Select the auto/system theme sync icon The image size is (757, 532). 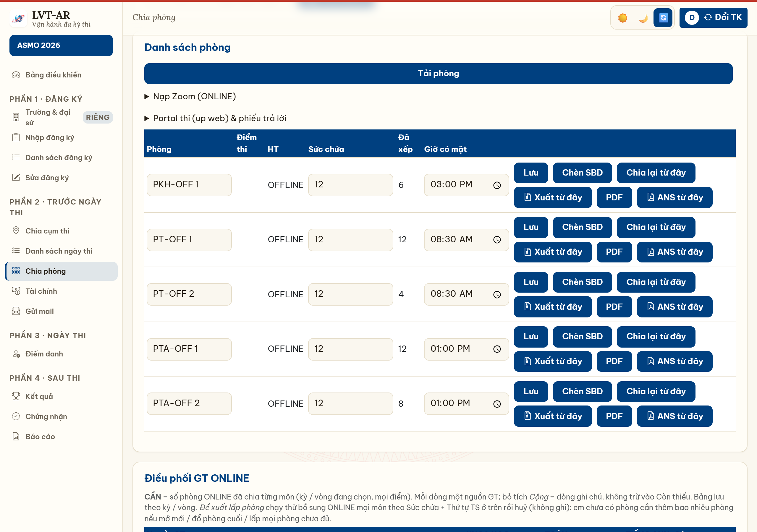[663, 18]
